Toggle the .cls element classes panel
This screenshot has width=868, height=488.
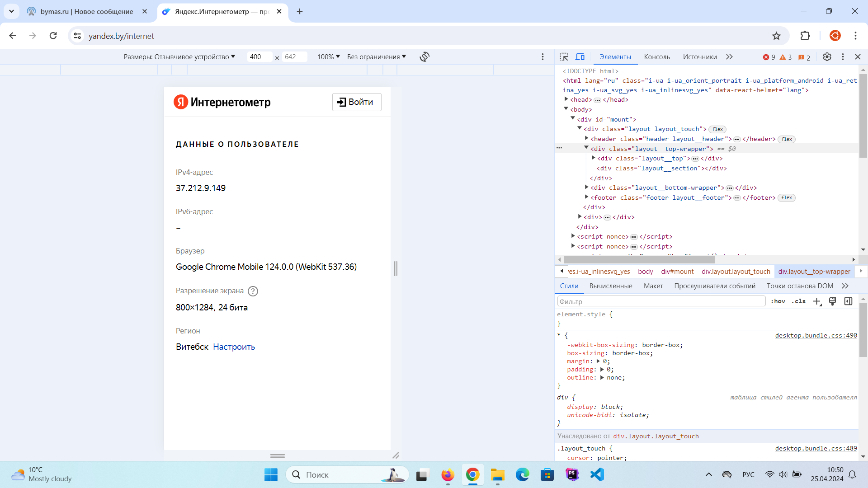[798, 301]
